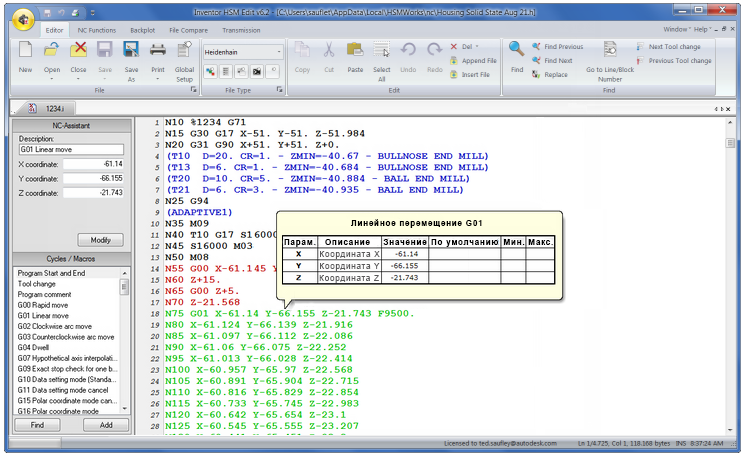Open quick access toolbar customize arrow
The height and width of the screenshot is (453, 741).
click(93, 13)
